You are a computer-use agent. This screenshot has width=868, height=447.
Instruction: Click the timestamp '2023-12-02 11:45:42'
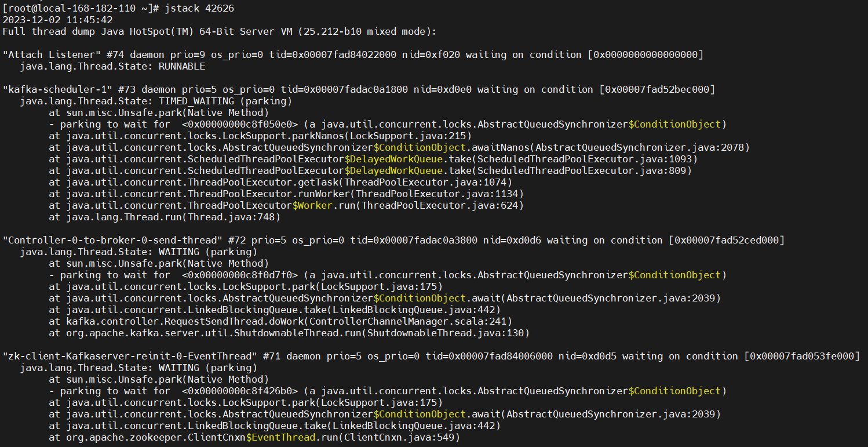pos(57,20)
